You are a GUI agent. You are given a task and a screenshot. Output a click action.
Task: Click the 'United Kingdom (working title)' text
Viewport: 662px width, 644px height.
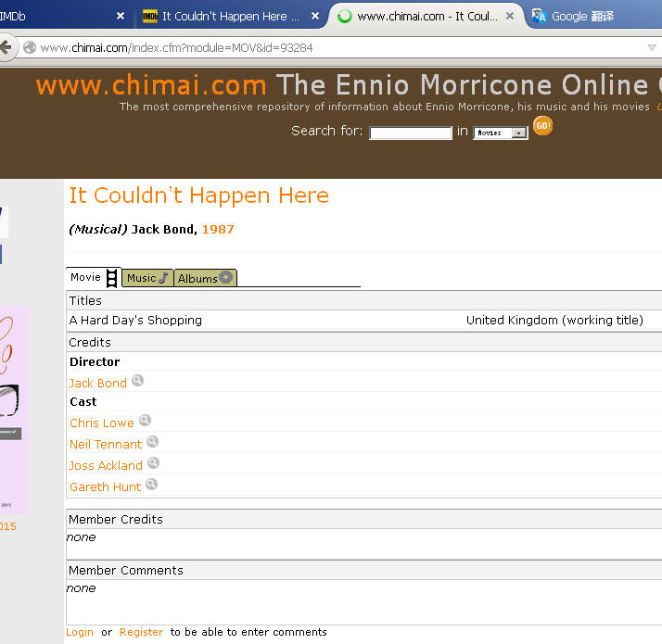554,321
